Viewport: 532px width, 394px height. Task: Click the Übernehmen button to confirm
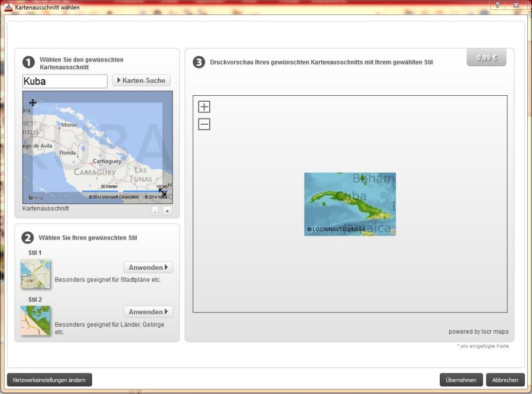coord(461,380)
